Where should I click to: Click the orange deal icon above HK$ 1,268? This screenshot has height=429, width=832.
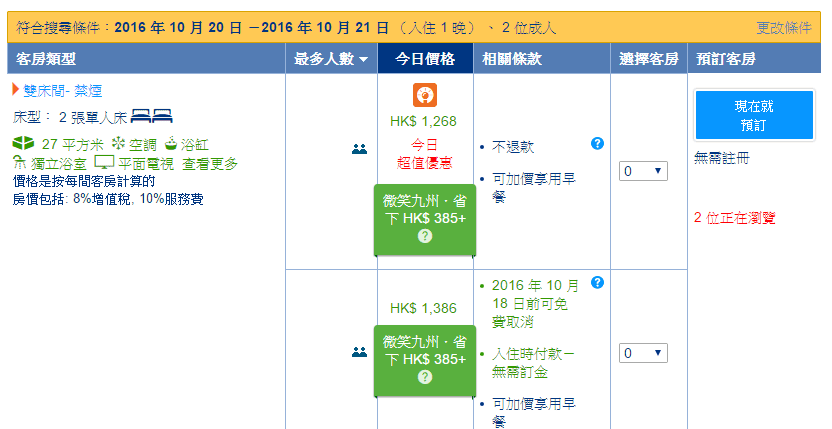(424, 96)
